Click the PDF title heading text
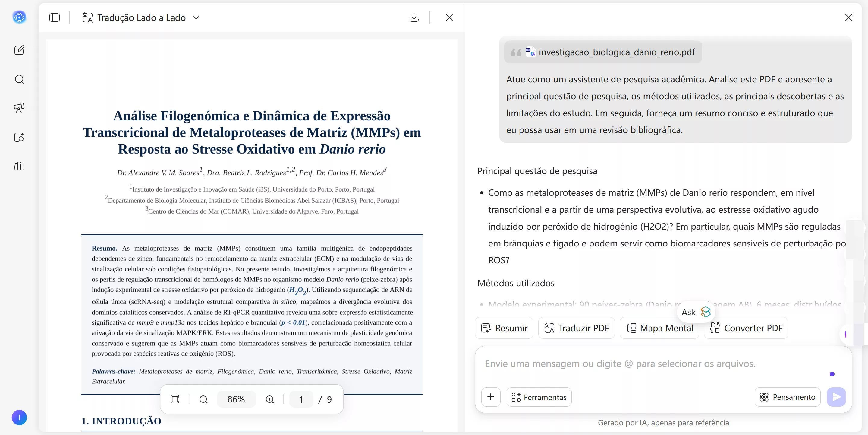This screenshot has height=435, width=868. pyautogui.click(x=252, y=132)
